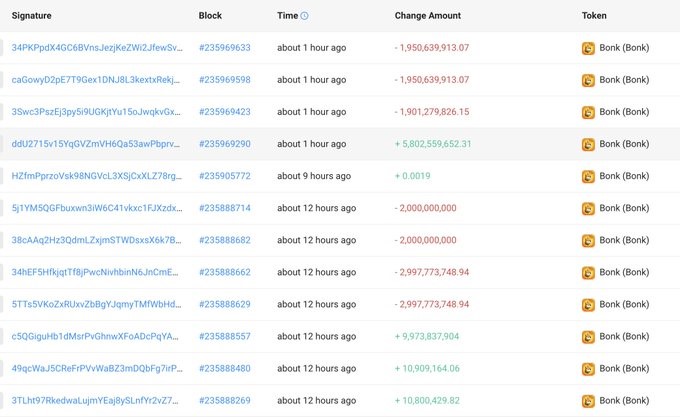The width and height of the screenshot is (680, 417).
Task: Open signature caGowyD2pE7T9Gex1DNJ8L3kextxRekj
Action: tap(95, 80)
